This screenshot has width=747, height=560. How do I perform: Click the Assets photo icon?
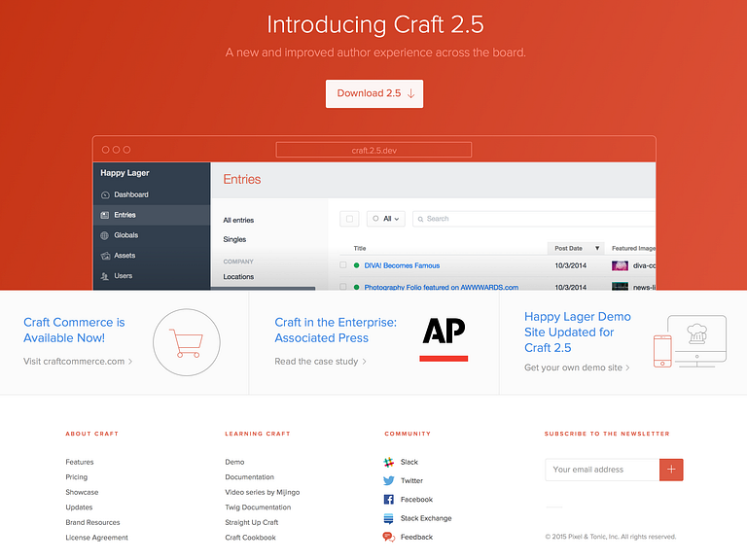pos(105,256)
